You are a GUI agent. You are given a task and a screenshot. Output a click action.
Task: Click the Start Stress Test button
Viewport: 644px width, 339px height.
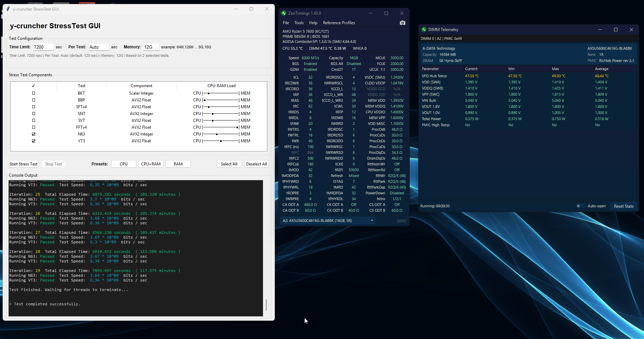tap(23, 164)
